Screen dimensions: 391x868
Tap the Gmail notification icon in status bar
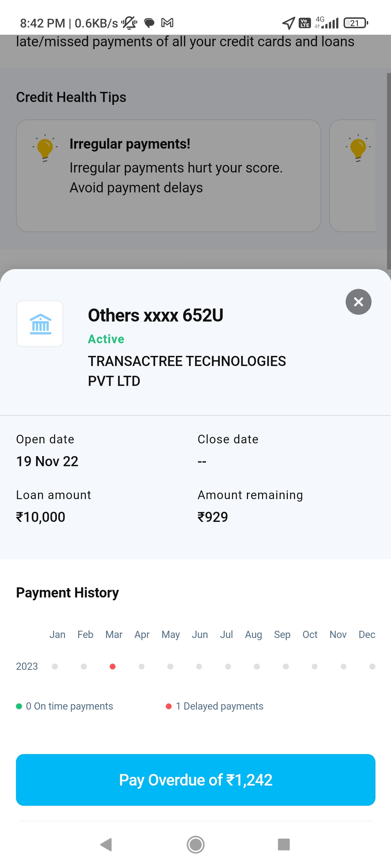tap(167, 23)
